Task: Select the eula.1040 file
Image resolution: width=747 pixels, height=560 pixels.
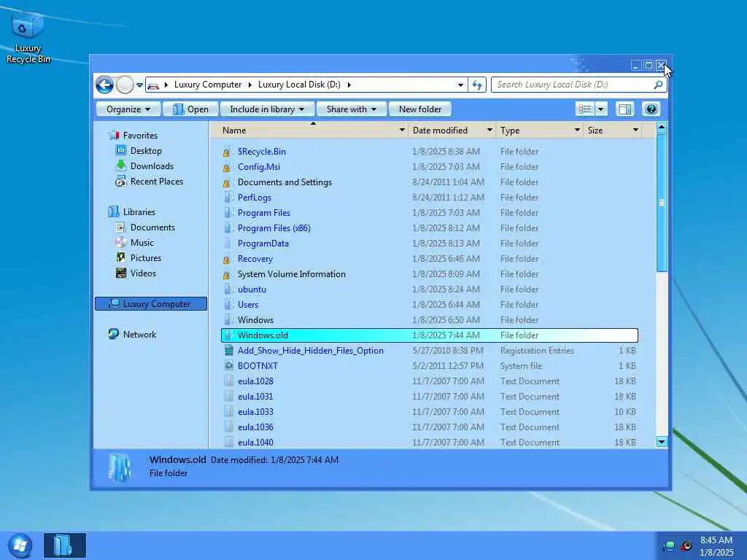Action: (x=255, y=443)
